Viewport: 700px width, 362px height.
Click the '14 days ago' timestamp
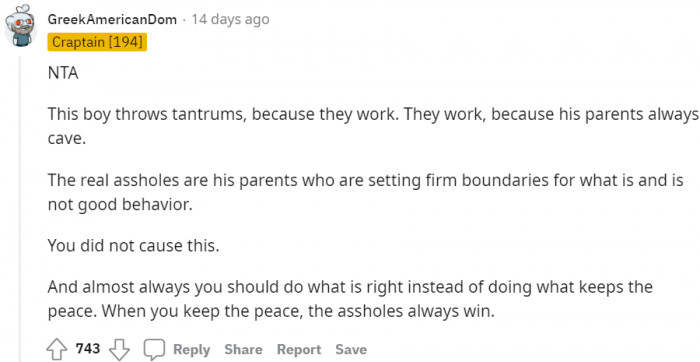pyautogui.click(x=230, y=20)
